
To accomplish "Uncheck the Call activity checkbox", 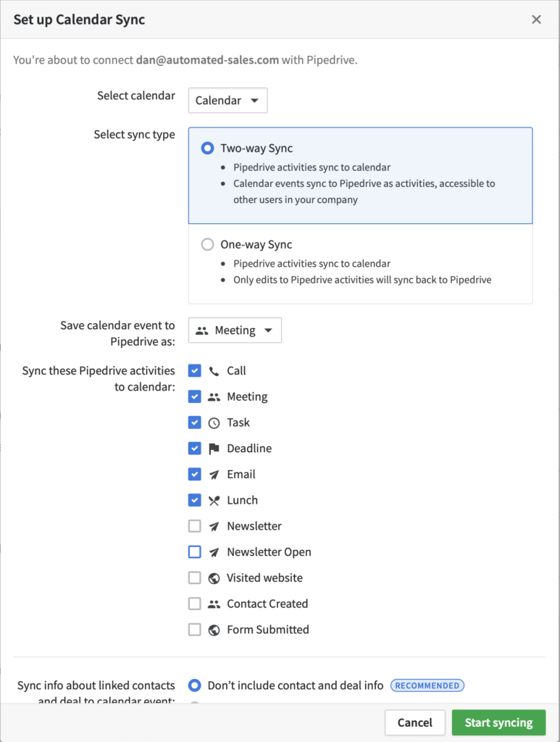I will 194,370.
